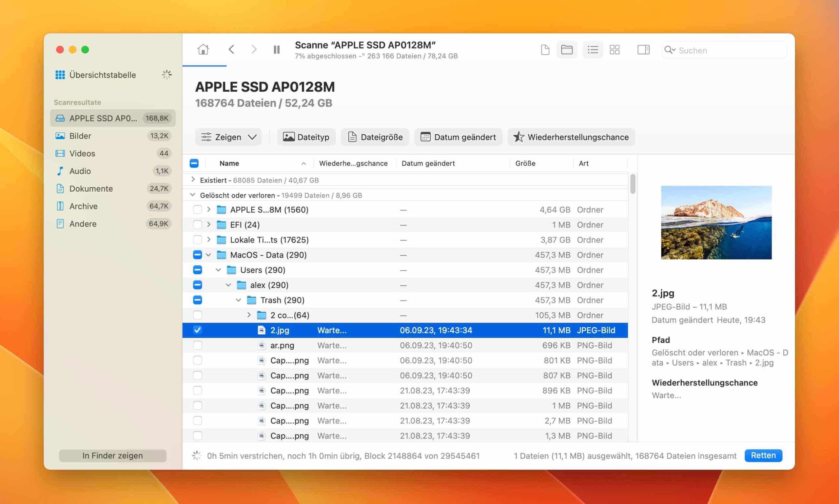The width and height of the screenshot is (839, 504).
Task: Uncheck the 2.jpg file checkbox
Action: click(197, 330)
